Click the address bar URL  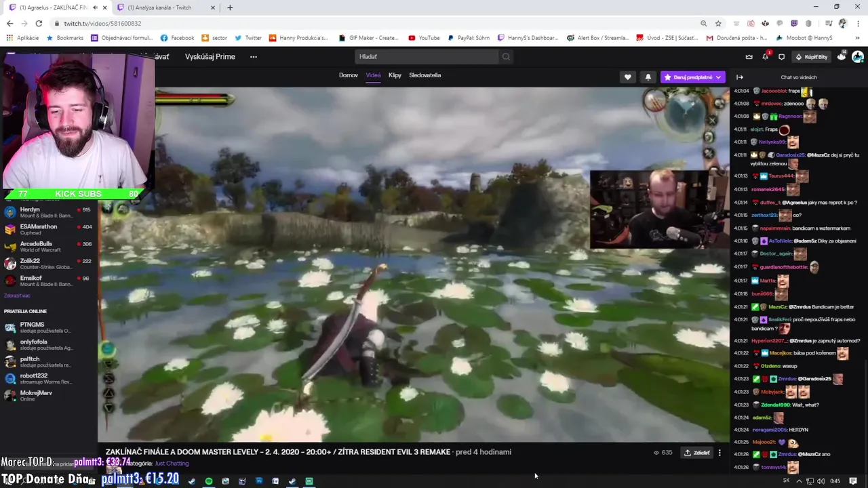click(102, 23)
